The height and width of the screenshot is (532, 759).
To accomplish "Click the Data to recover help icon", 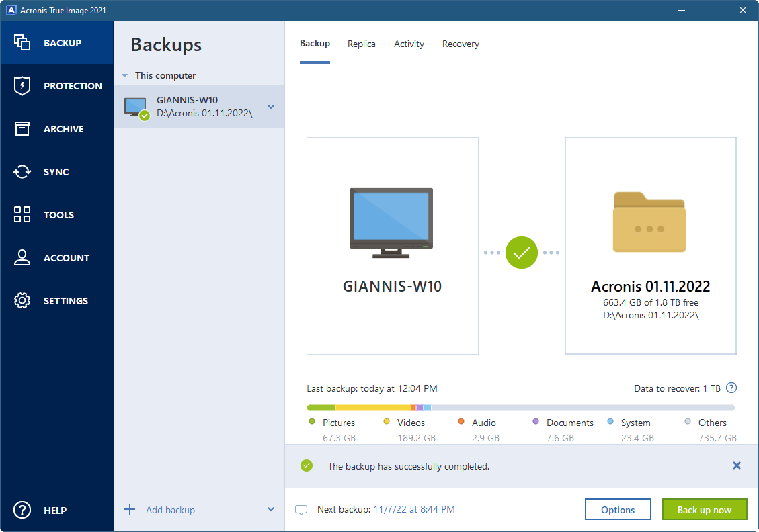I will (x=731, y=388).
